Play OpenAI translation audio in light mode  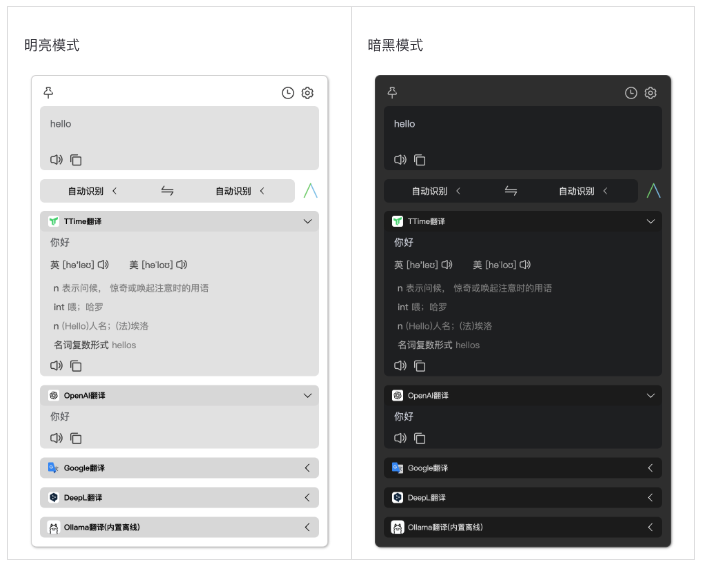pyautogui.click(x=56, y=438)
